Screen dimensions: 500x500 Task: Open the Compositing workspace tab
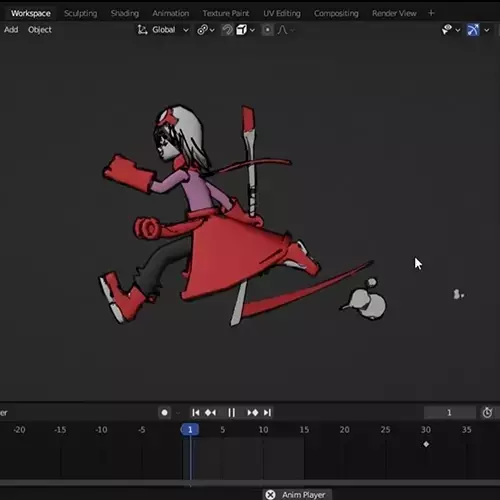(336, 13)
